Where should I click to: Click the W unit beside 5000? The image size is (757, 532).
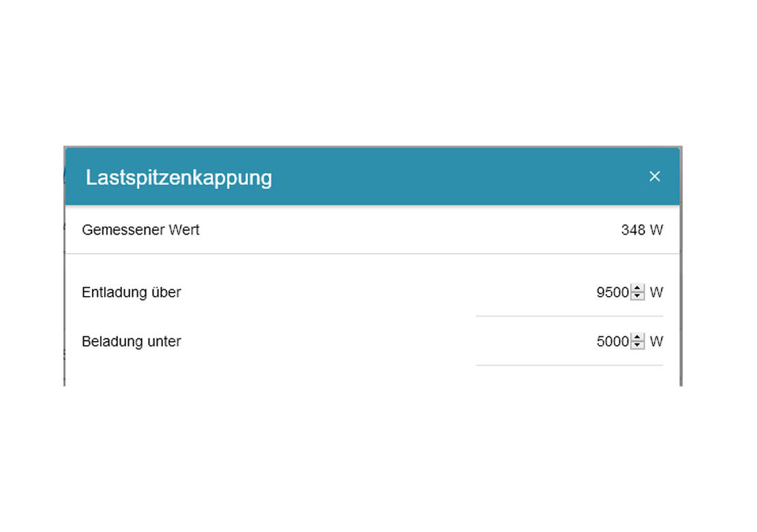tap(656, 342)
